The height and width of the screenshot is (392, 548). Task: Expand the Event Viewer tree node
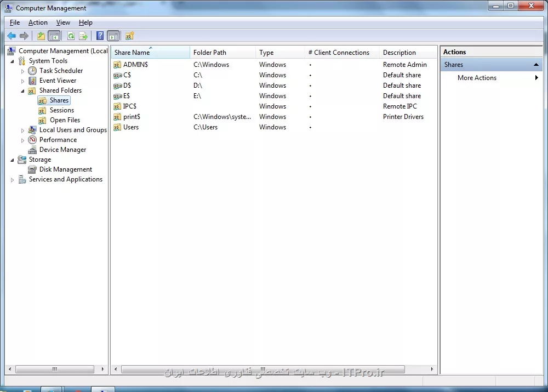tap(22, 81)
